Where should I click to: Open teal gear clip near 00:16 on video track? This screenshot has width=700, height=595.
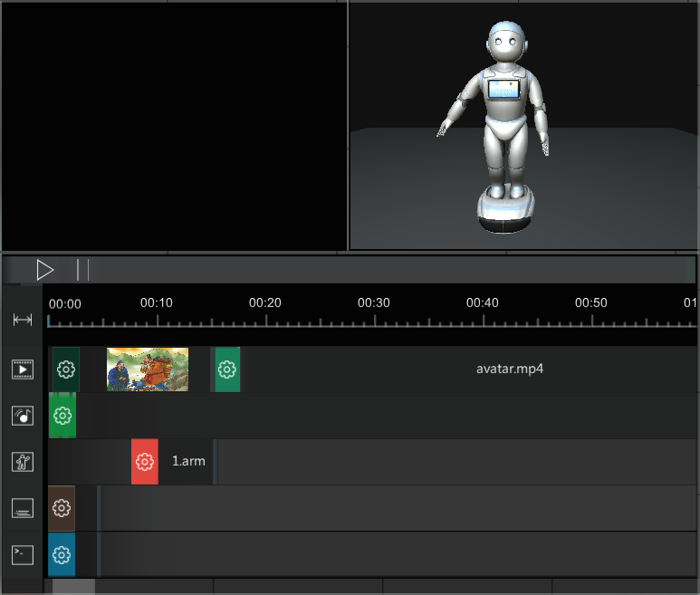(227, 369)
